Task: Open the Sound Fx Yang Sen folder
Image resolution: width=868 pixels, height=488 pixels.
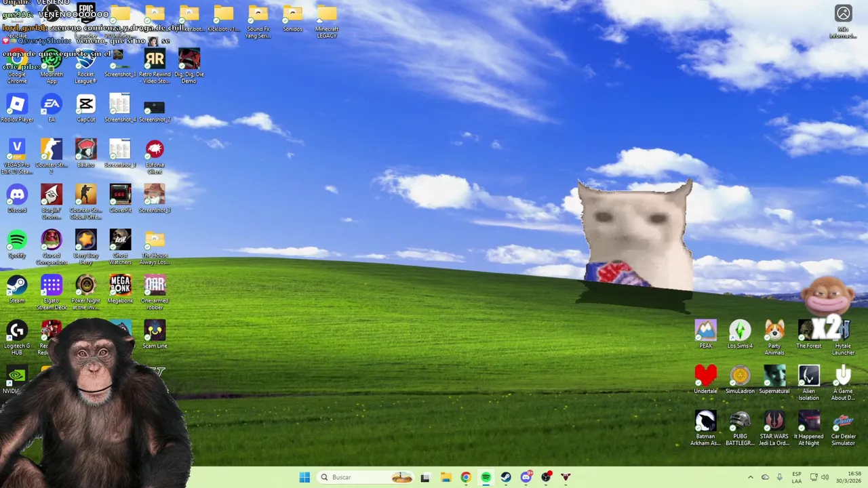Action: pyautogui.click(x=258, y=21)
